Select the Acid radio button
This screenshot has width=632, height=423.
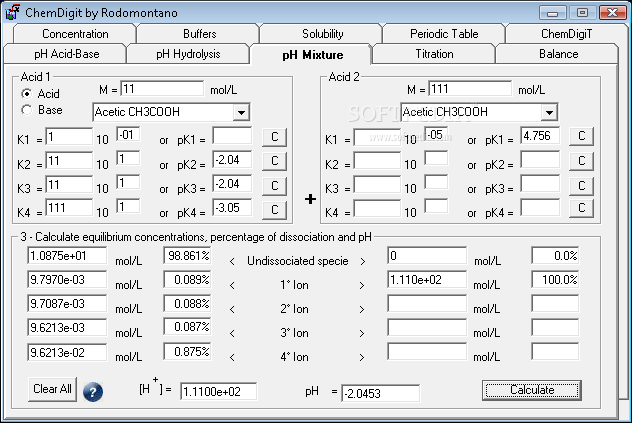(27, 94)
